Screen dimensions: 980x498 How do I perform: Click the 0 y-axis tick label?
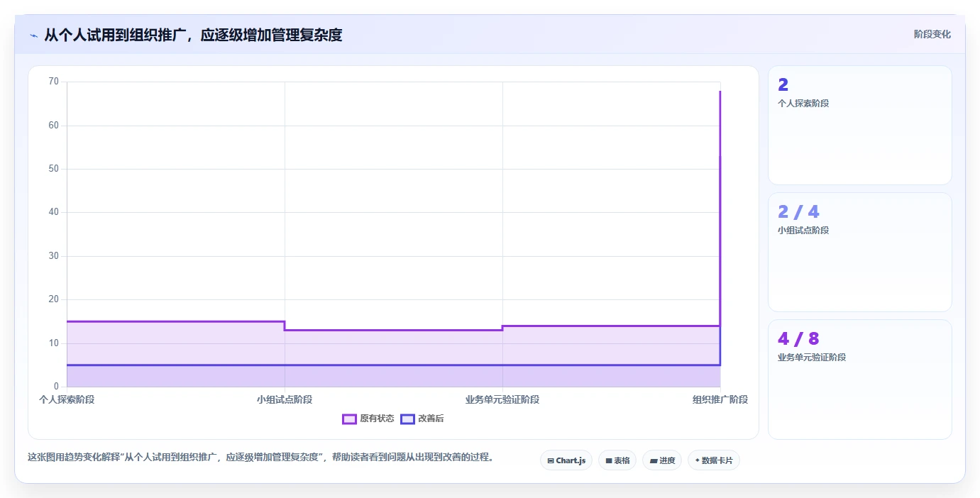tap(57, 387)
